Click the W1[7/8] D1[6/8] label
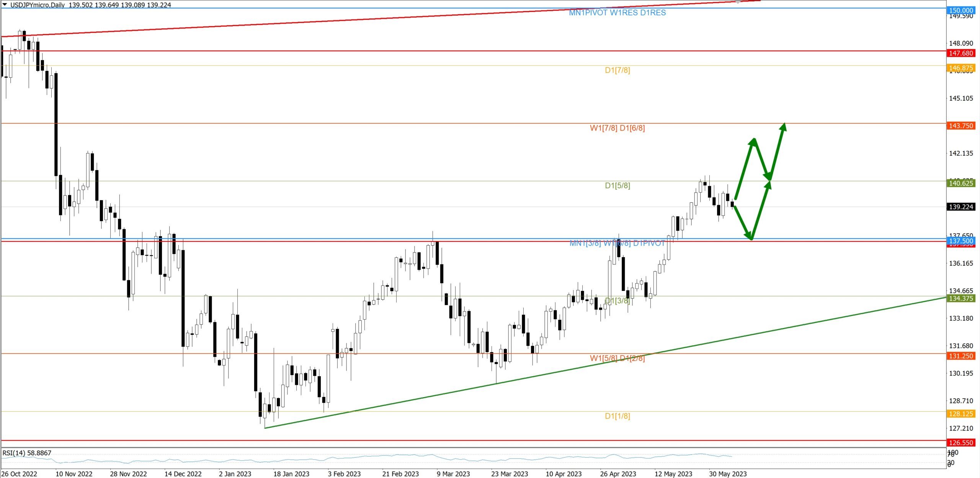 click(617, 128)
